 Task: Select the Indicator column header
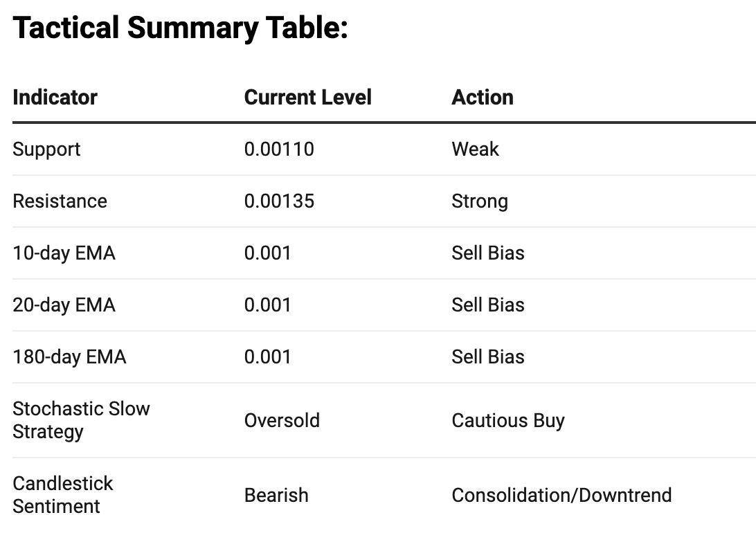(x=55, y=98)
